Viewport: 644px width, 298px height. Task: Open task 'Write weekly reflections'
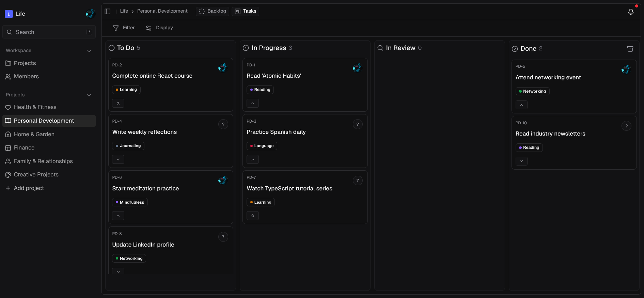click(144, 132)
